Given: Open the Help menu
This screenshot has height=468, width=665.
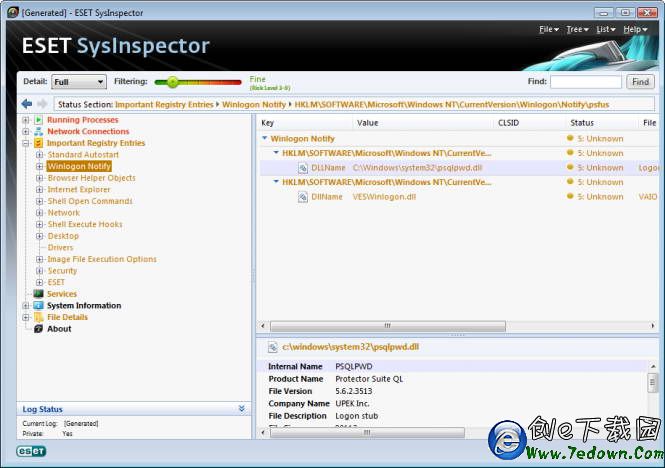Looking at the screenshot, I should 635,29.
